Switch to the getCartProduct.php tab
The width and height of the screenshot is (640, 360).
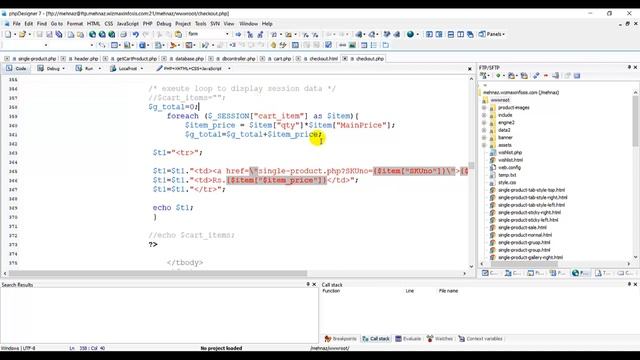pos(136,59)
